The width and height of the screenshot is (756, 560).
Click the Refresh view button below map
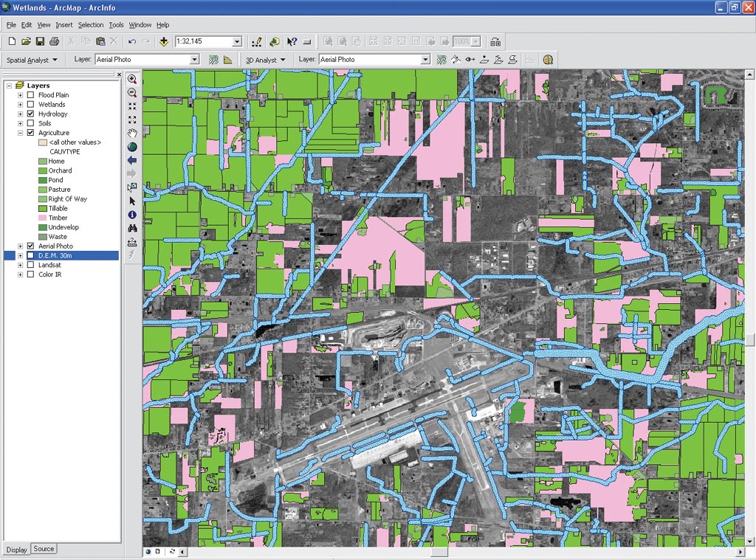pyautogui.click(x=171, y=551)
